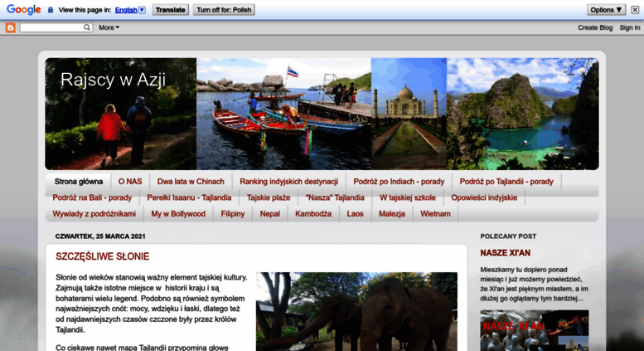Expand the More menu in Blogger bar

pos(109,27)
